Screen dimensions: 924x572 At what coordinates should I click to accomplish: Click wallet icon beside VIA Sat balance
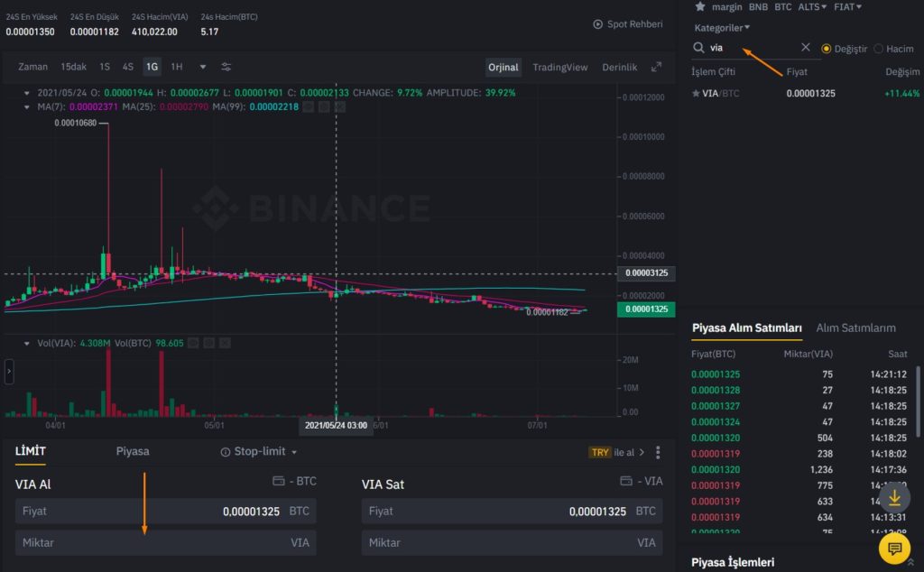pos(626,481)
